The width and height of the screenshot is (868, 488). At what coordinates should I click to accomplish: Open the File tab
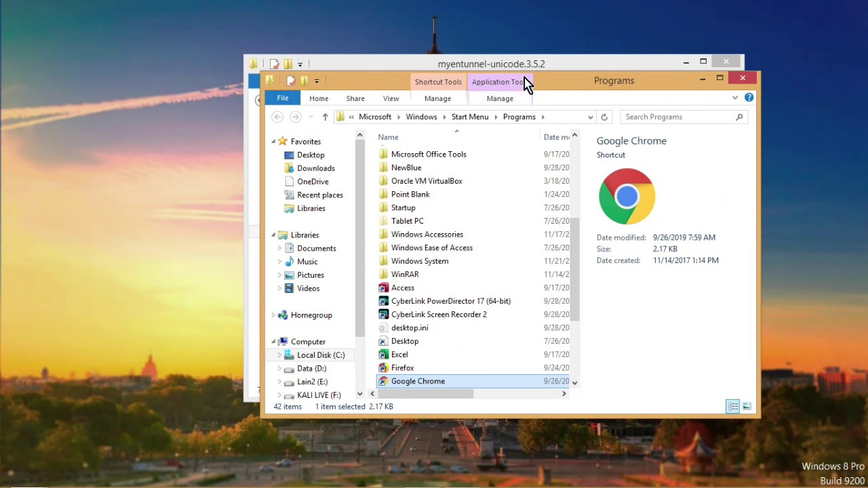click(x=283, y=98)
